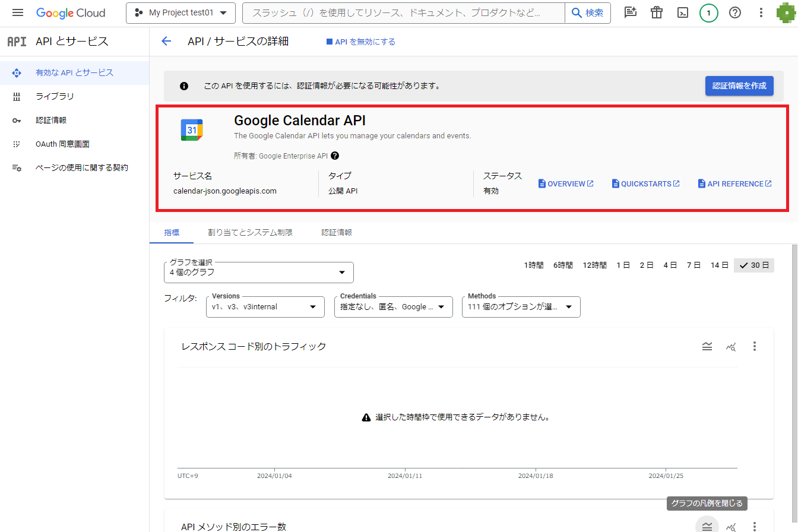Click the notifications badge showing 1
798x532 pixels.
pyautogui.click(x=708, y=12)
